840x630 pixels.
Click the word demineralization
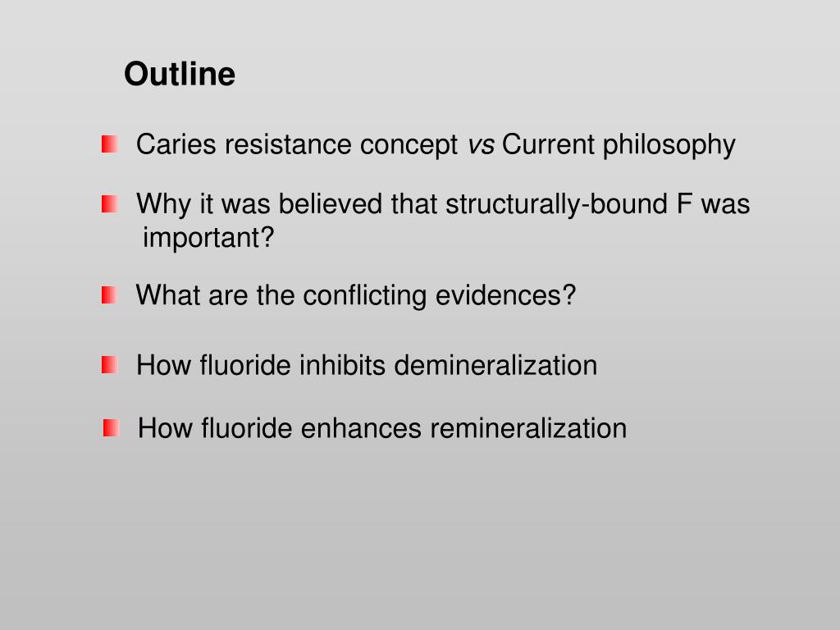[495, 366]
